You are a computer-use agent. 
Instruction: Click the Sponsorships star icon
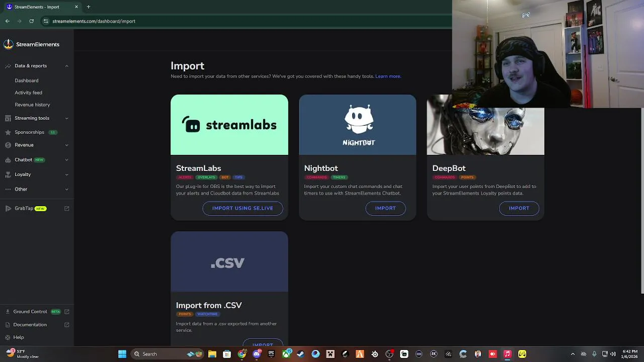tap(8, 132)
